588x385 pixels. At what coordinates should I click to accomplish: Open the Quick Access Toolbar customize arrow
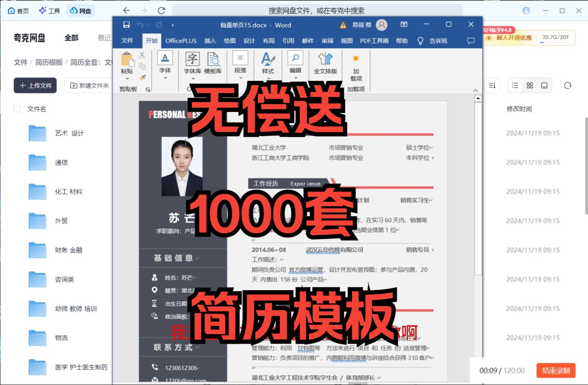[172, 25]
